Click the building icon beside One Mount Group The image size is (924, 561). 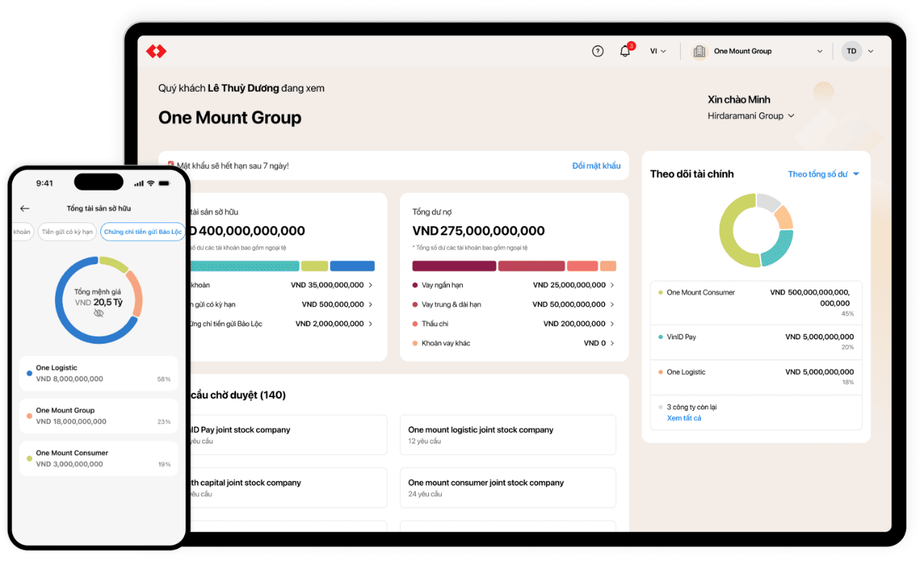pos(699,51)
